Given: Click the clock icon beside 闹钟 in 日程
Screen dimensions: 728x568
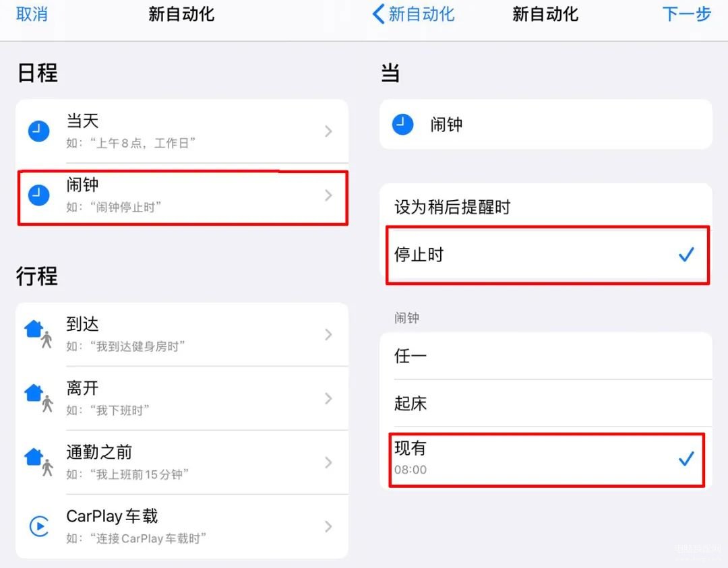Looking at the screenshot, I should pos(39,195).
